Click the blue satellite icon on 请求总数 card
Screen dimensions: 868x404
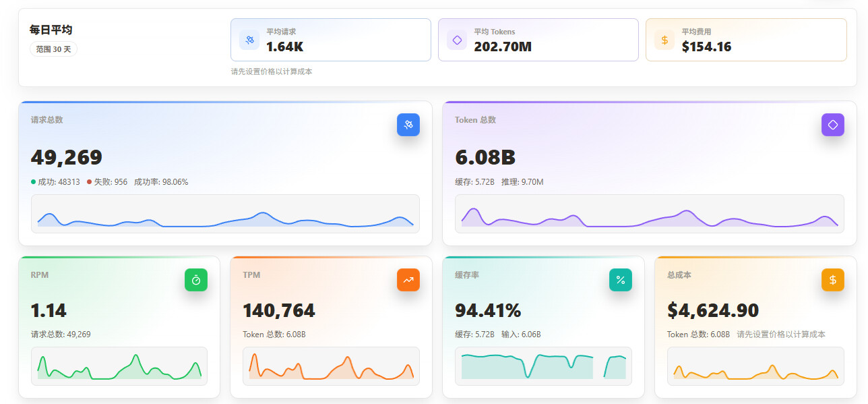pyautogui.click(x=408, y=125)
